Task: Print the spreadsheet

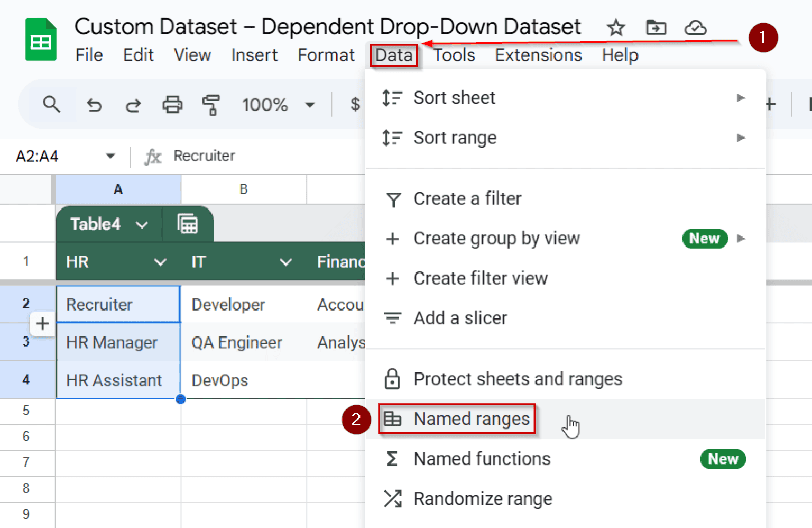Action: tap(172, 104)
